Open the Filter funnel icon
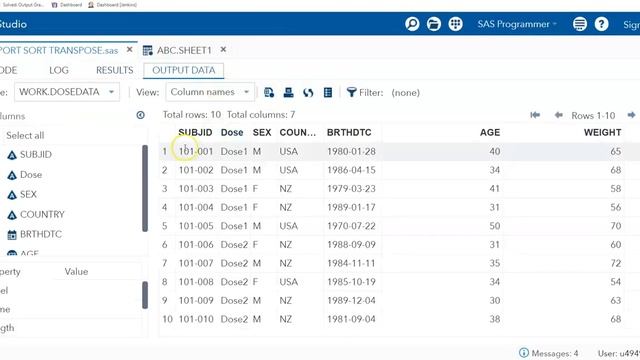640x360 pixels. pyautogui.click(x=351, y=92)
